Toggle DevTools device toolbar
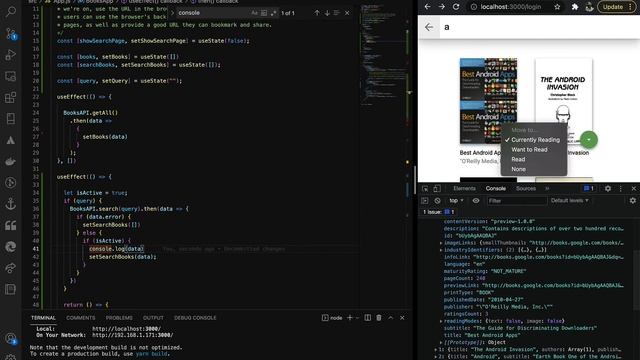640x360 pixels. (437, 189)
